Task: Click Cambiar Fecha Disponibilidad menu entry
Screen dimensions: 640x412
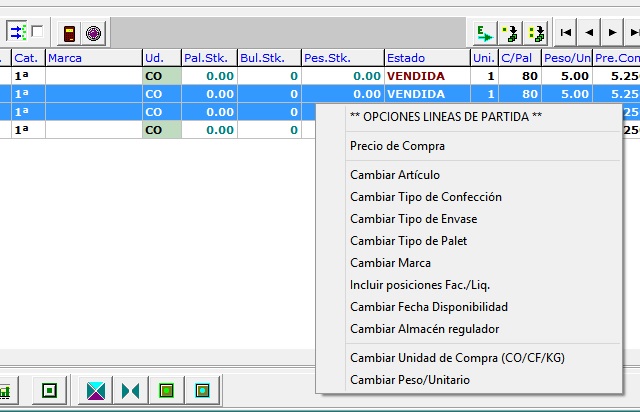Action: point(428,307)
